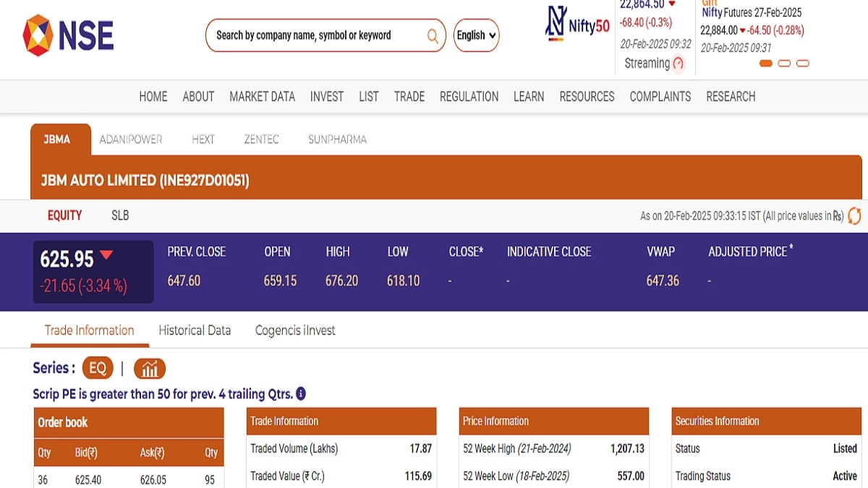
Task: Open the English language dropdown
Action: tap(476, 35)
